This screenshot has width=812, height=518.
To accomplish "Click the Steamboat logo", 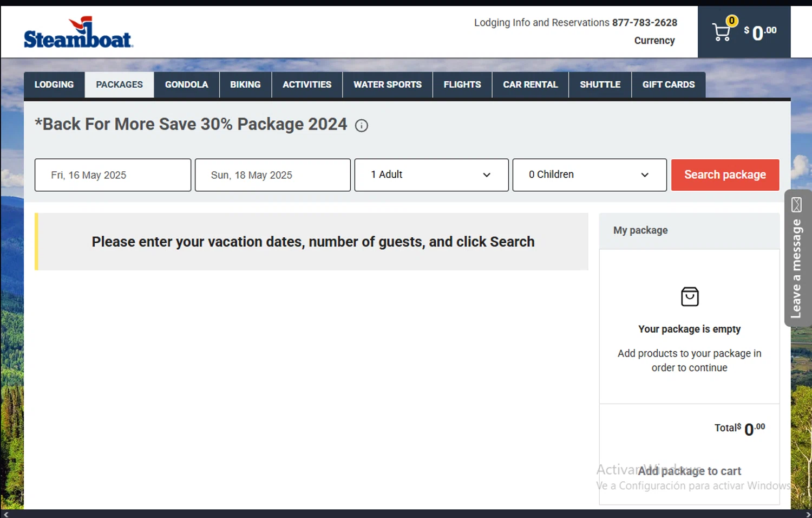I will coord(78,33).
